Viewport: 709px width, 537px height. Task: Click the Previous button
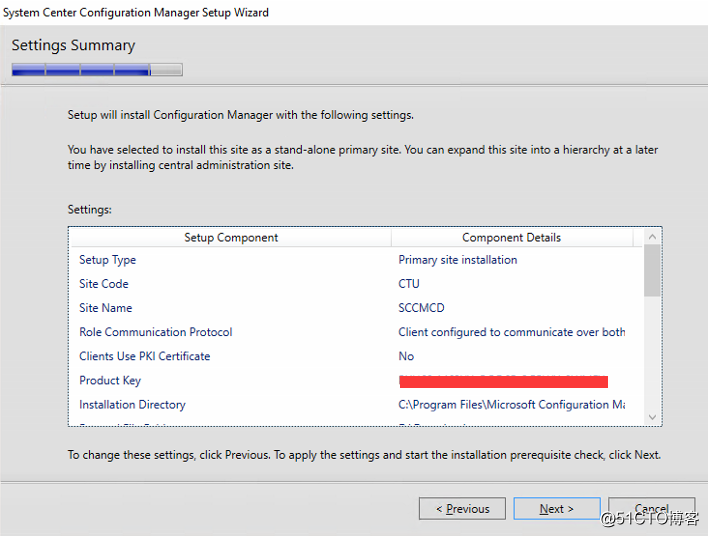462,509
